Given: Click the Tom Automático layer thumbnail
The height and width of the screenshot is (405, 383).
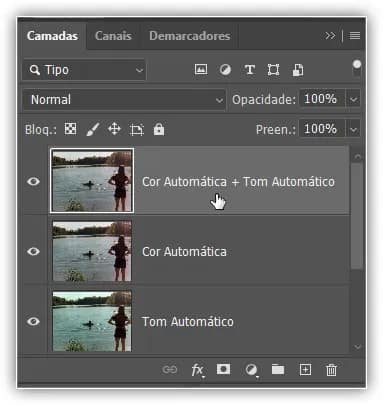Looking at the screenshot, I should point(92,321).
